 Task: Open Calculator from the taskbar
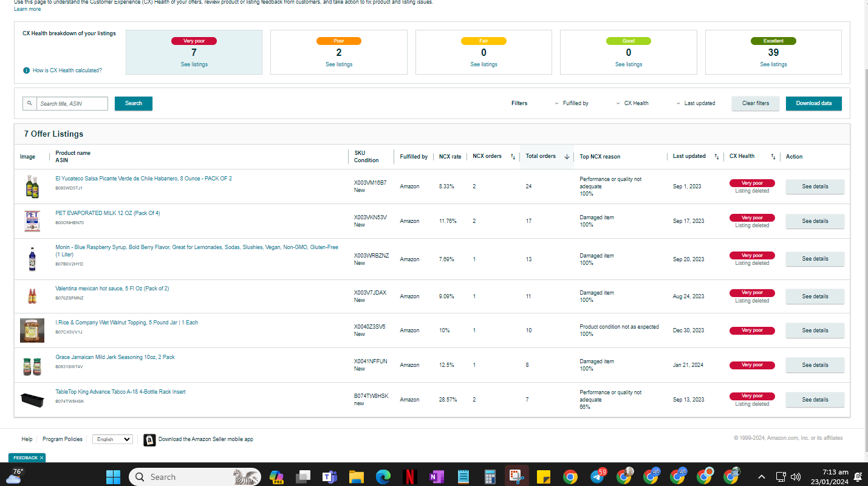click(x=490, y=477)
